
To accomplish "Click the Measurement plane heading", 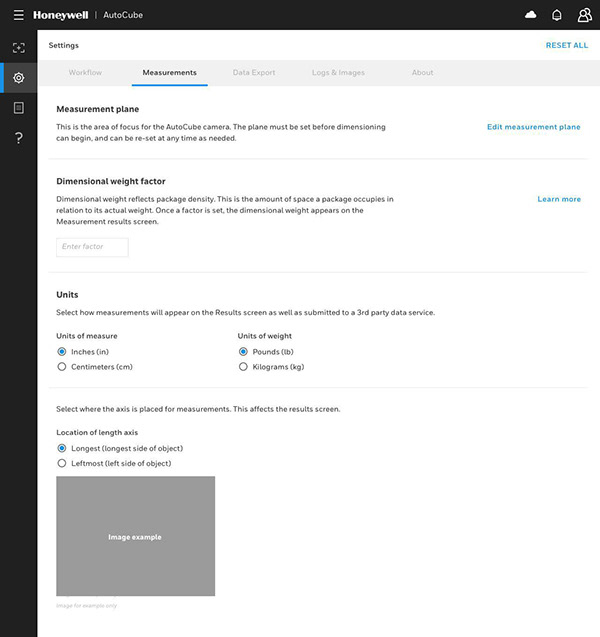I will (x=97, y=109).
